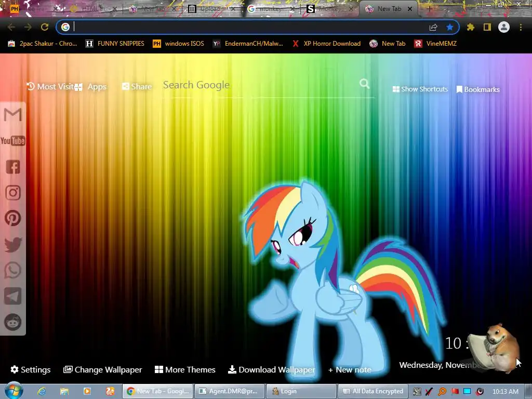Image resolution: width=532 pixels, height=399 pixels.
Task: Go forward with the browser forward arrow
Action: [28, 27]
